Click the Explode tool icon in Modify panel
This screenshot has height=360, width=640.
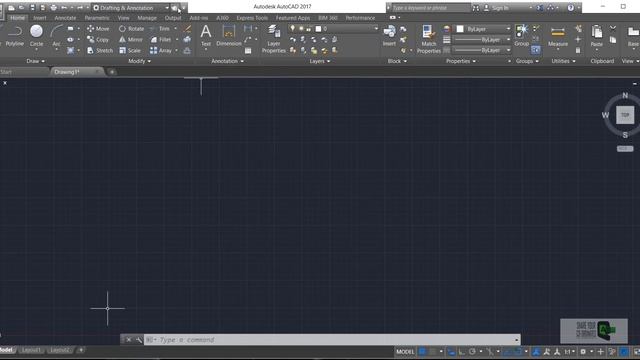[x=187, y=40]
